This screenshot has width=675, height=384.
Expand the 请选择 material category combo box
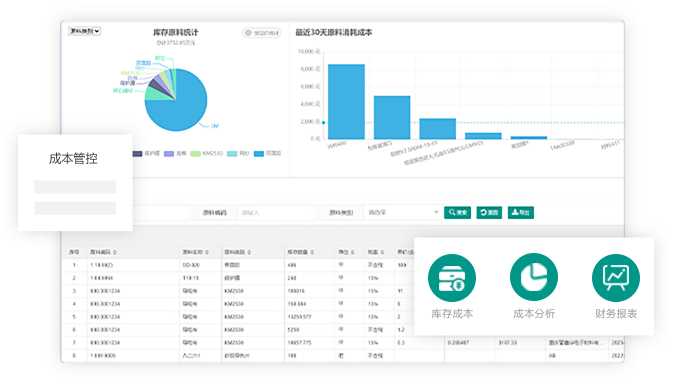pyautogui.click(x=403, y=212)
